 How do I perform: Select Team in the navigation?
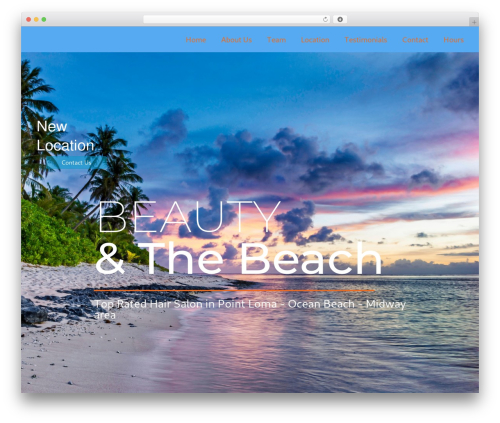click(x=276, y=40)
